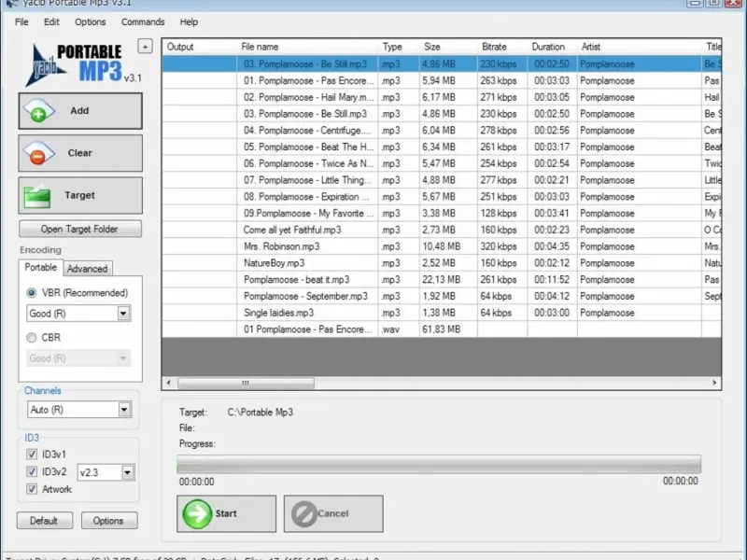The height and width of the screenshot is (560, 747).
Task: Select row '08. Pomplamoose - Expiration ...'
Action: click(x=442, y=197)
